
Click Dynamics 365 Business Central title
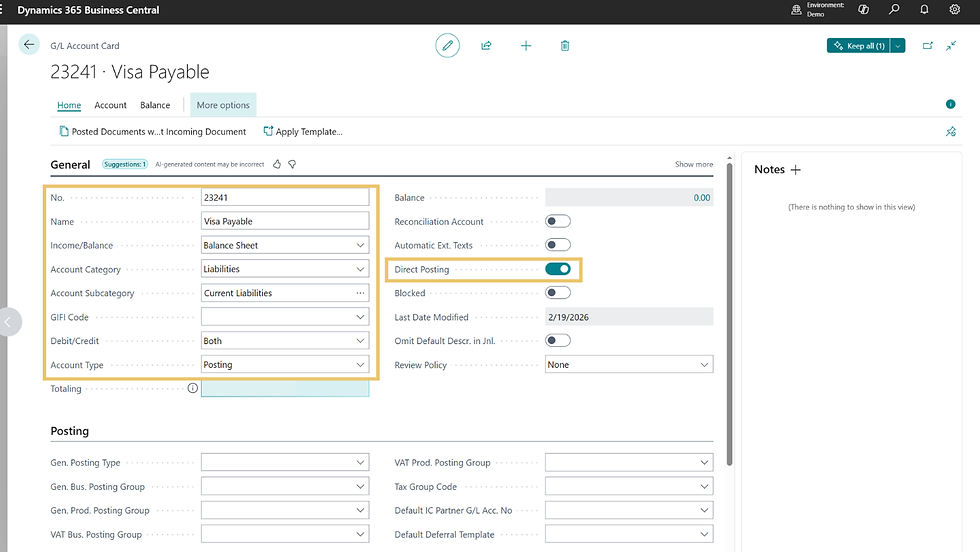[x=88, y=10]
